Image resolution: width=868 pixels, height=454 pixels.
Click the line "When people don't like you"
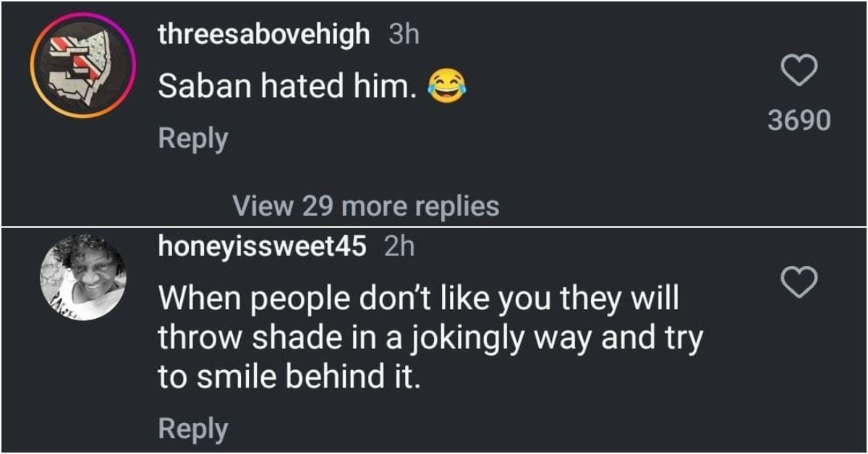pos(418,297)
